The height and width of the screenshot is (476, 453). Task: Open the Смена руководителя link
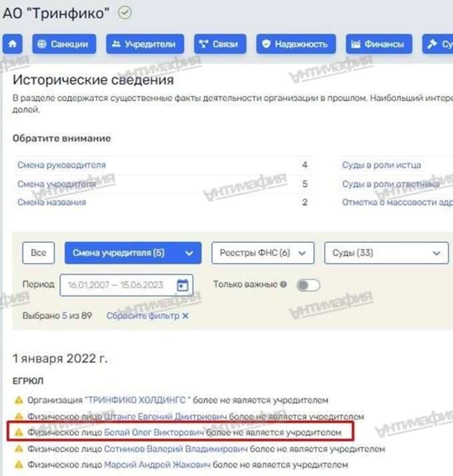(62, 165)
